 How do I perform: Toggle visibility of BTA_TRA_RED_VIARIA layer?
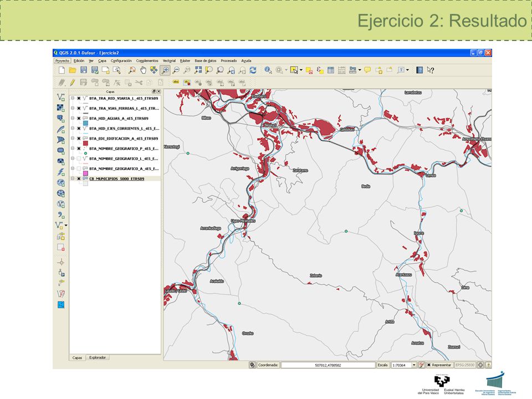[x=79, y=99]
